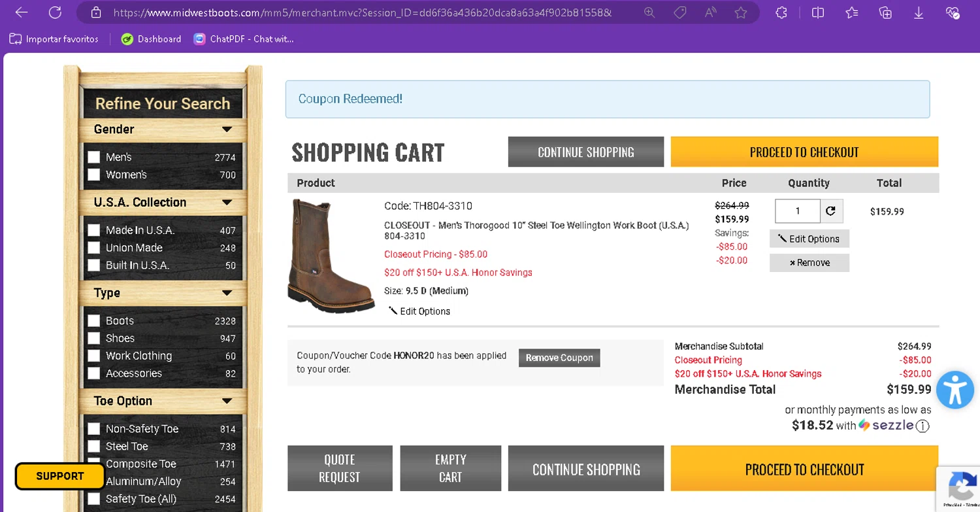Remove the HONOR20 coupon
The height and width of the screenshot is (512, 980).
tap(559, 358)
